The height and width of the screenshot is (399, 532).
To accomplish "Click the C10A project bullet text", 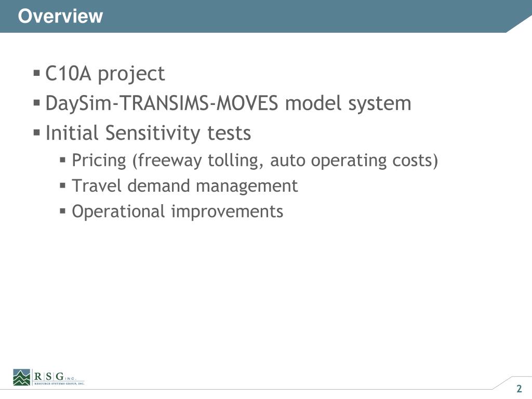I will pyautogui.click(x=105, y=74).
